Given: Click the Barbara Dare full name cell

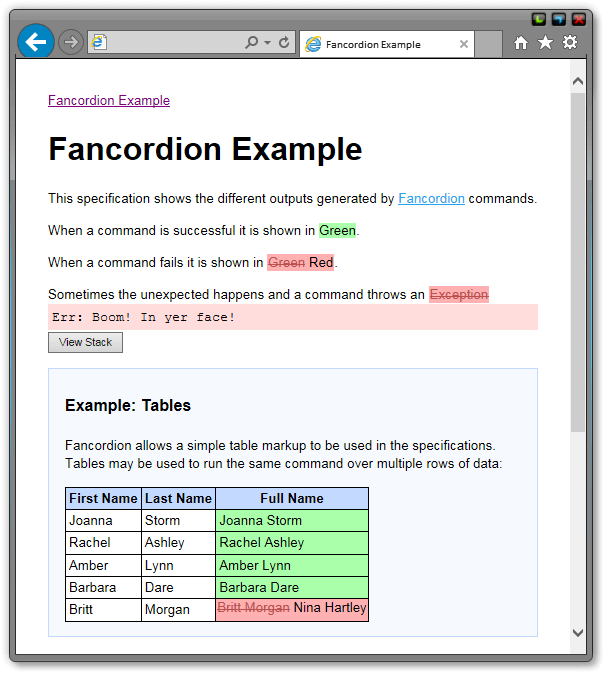Looking at the screenshot, I should pos(292,587).
